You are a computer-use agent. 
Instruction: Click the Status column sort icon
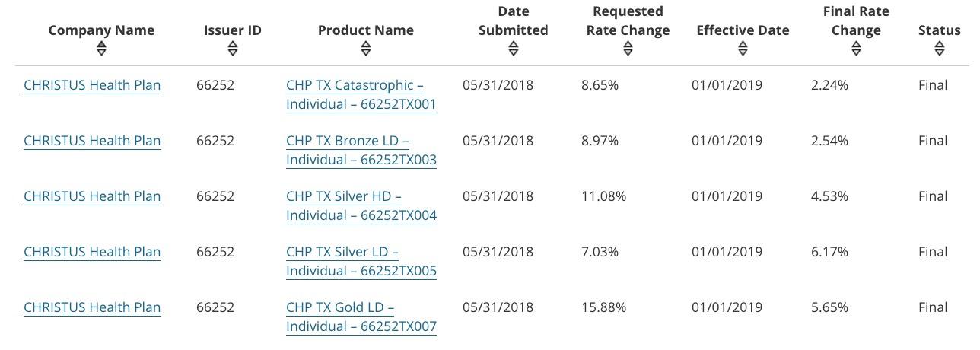940,49
